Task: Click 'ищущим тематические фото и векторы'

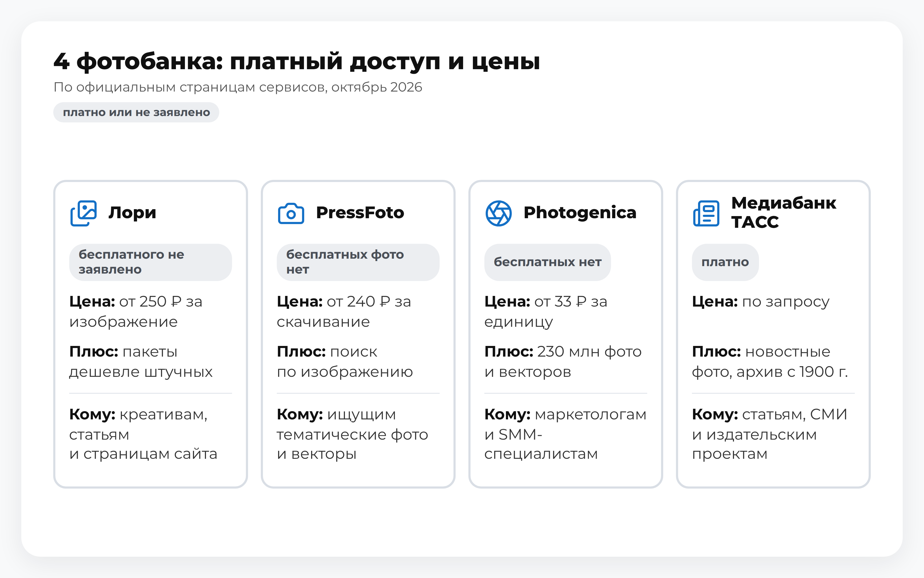Action: 352,434
